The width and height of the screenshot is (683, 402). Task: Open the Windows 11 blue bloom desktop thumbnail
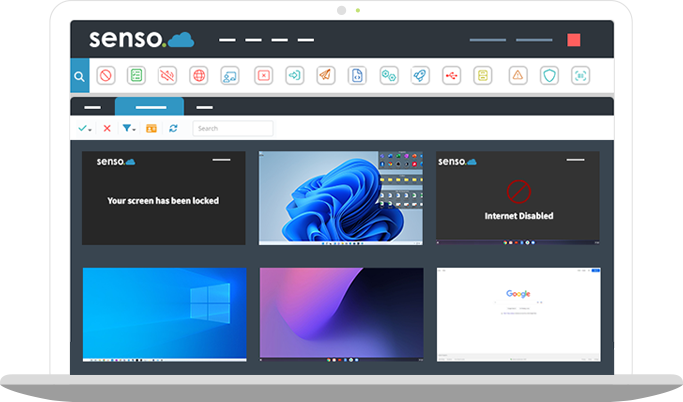click(341, 198)
